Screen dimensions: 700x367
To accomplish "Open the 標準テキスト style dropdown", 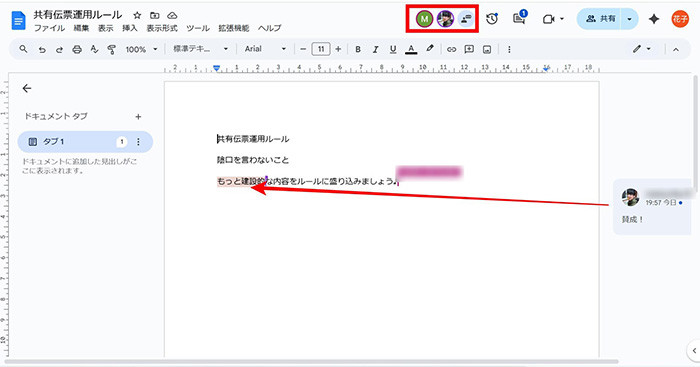I will 200,49.
